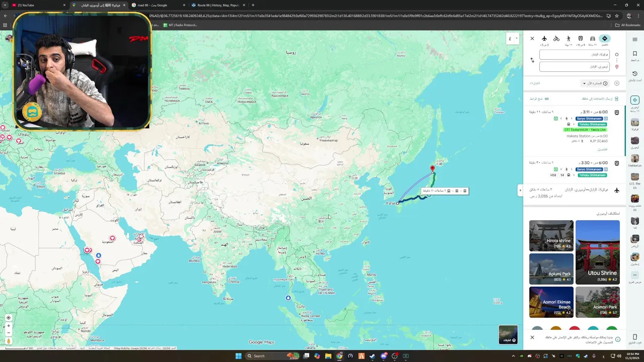
Task: Show my location on the map
Action: [x=9, y=318]
